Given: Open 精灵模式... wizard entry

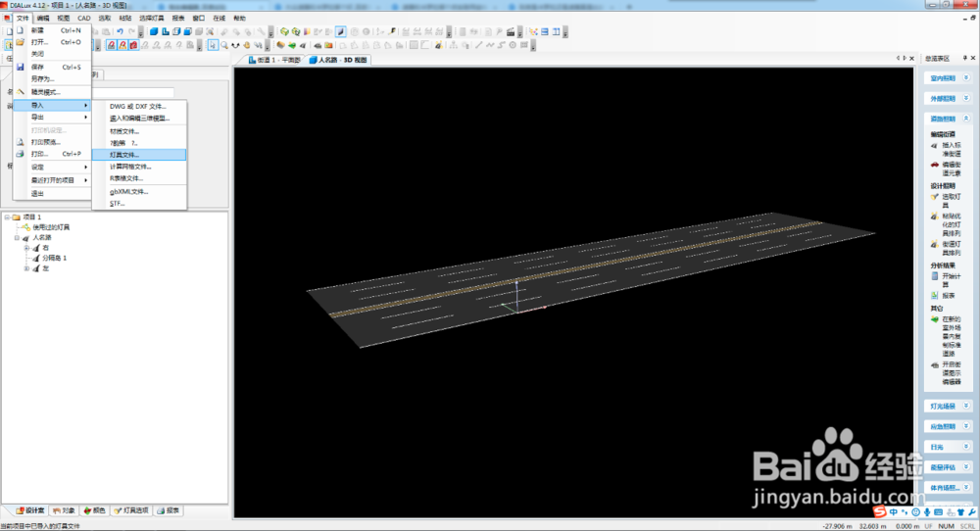Looking at the screenshot, I should (53, 92).
